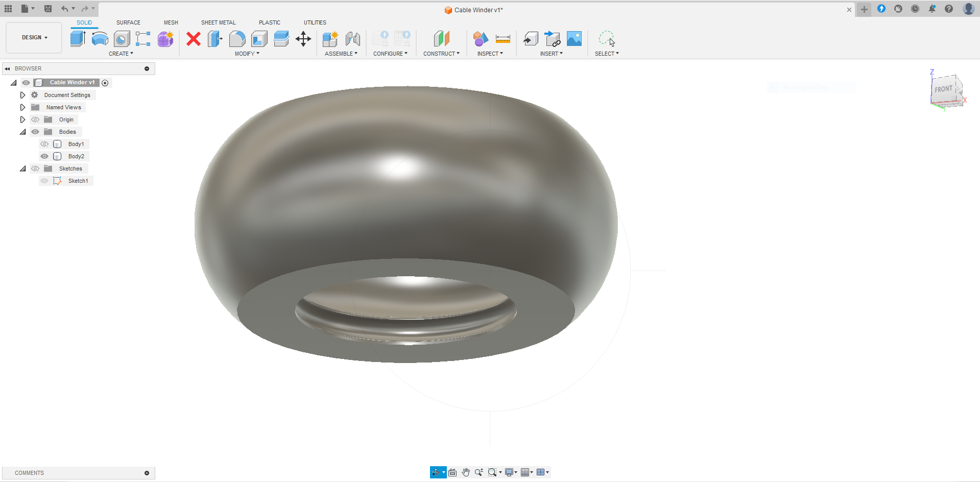This screenshot has width=980, height=482.
Task: Select the Move/Copy arrows tool
Action: pyautogui.click(x=303, y=39)
